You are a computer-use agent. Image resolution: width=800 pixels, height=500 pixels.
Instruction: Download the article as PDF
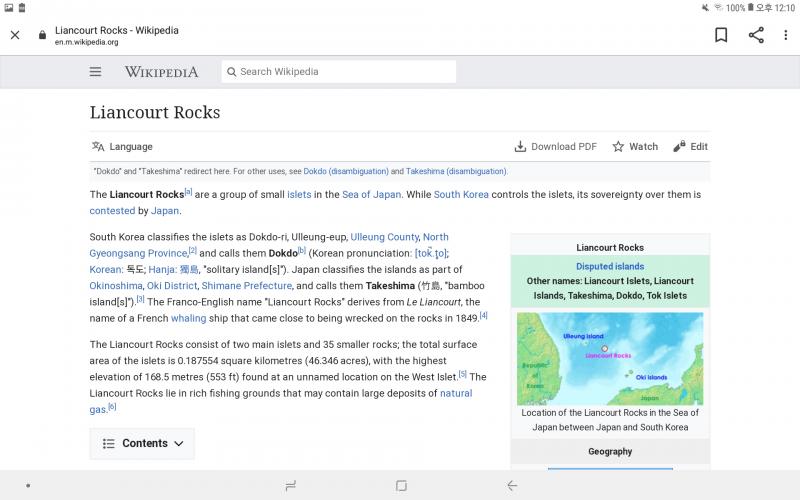[555, 146]
